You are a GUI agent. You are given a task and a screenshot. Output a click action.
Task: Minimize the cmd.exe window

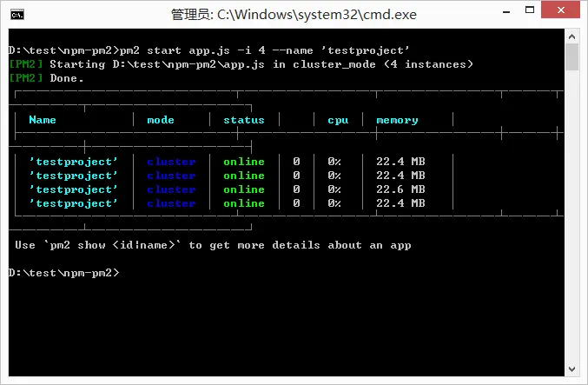pos(506,11)
